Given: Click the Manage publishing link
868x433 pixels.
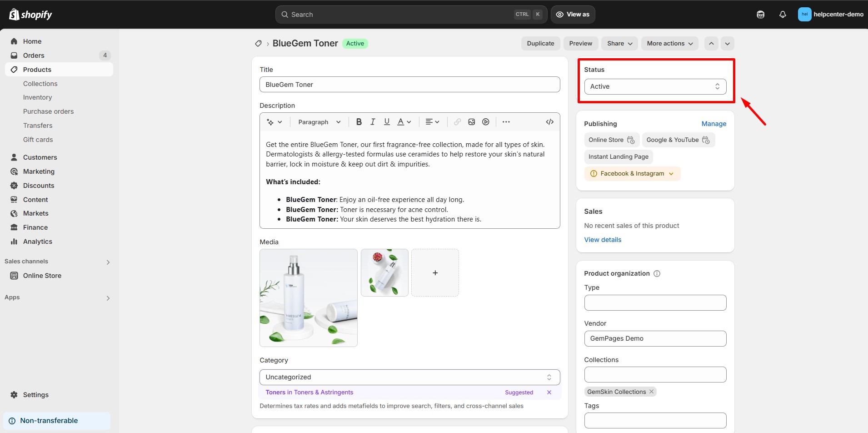Looking at the screenshot, I should coord(713,124).
